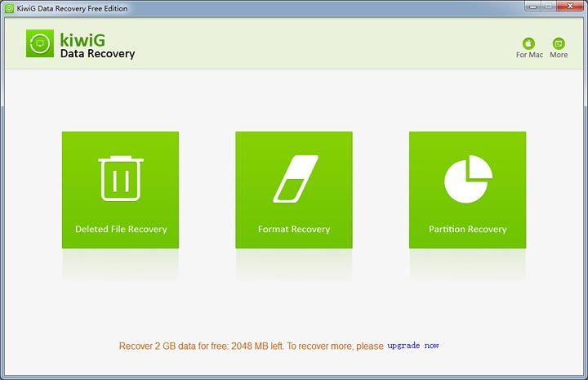Maximize the KiwiG window
The image size is (588, 380).
(548, 7)
